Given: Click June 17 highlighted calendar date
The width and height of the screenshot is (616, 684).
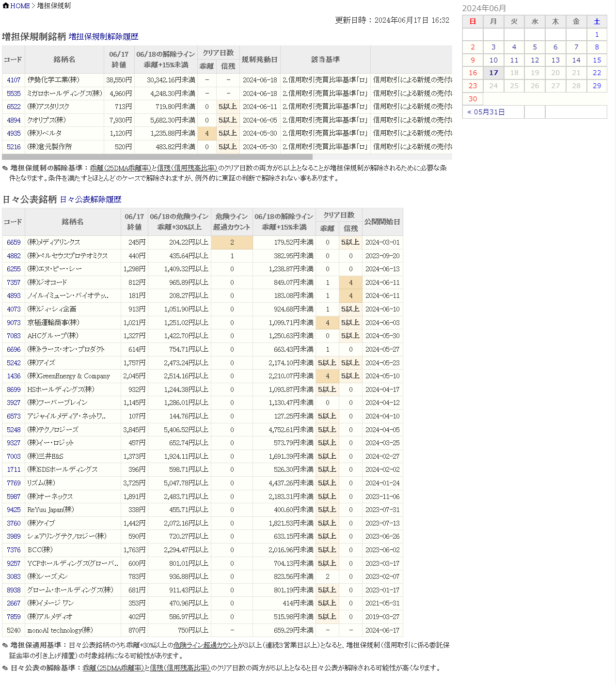Looking at the screenshot, I should point(493,73).
